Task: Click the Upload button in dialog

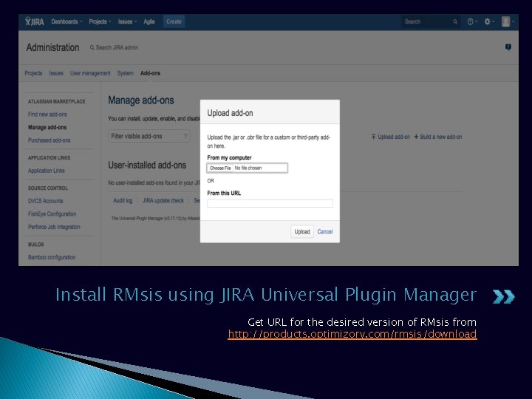Action: (x=302, y=232)
